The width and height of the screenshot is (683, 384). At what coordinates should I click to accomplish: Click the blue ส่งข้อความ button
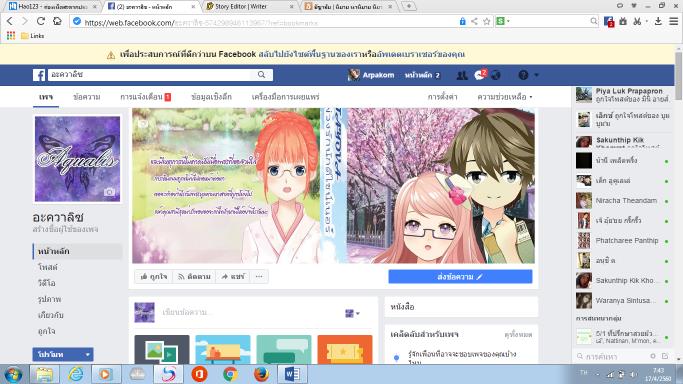coord(460,276)
